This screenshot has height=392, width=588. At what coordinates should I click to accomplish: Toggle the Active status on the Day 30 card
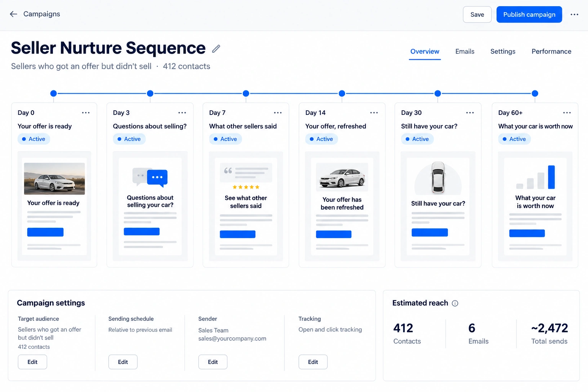[417, 139]
